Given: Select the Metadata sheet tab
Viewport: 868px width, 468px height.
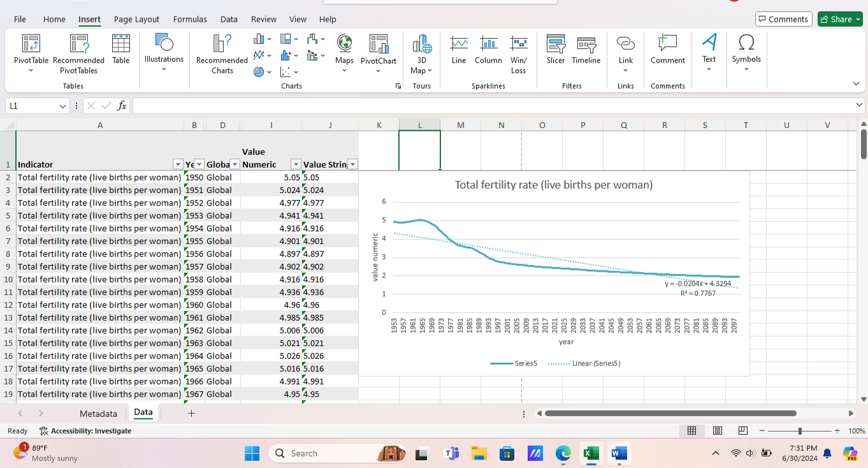Looking at the screenshot, I should tap(98, 413).
